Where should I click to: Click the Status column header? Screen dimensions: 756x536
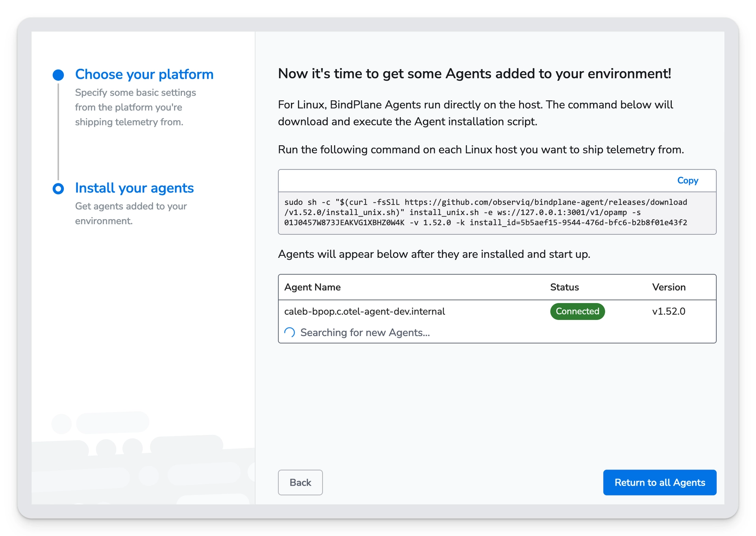[x=565, y=287]
